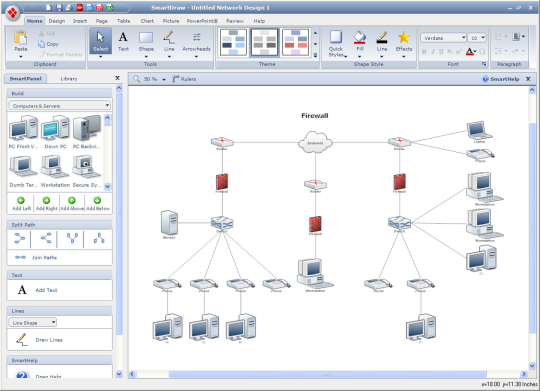
Task: Select the Workstation library symbol
Action: coord(54,167)
